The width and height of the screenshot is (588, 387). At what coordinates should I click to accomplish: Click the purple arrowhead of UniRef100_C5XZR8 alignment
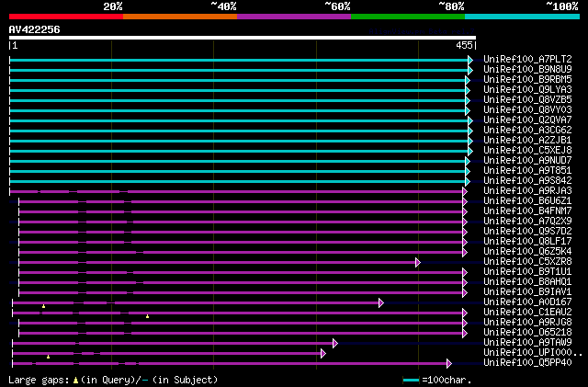pyautogui.click(x=418, y=262)
